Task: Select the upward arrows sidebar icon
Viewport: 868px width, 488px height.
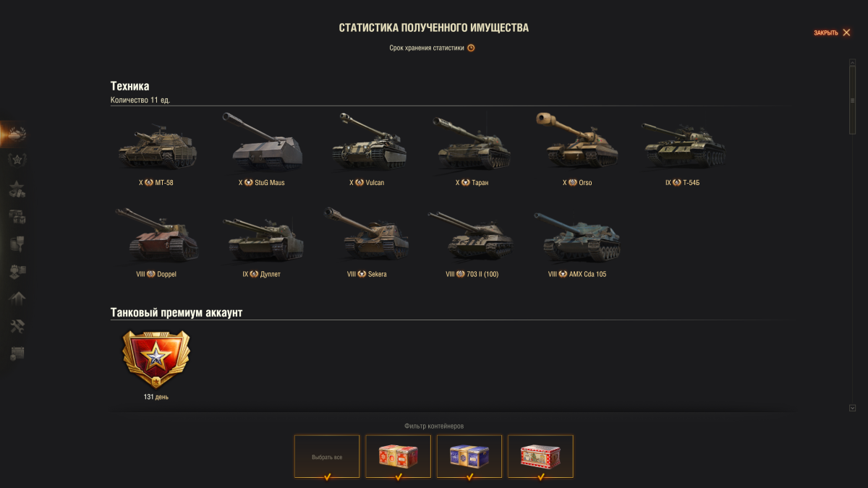Action: [x=17, y=298]
